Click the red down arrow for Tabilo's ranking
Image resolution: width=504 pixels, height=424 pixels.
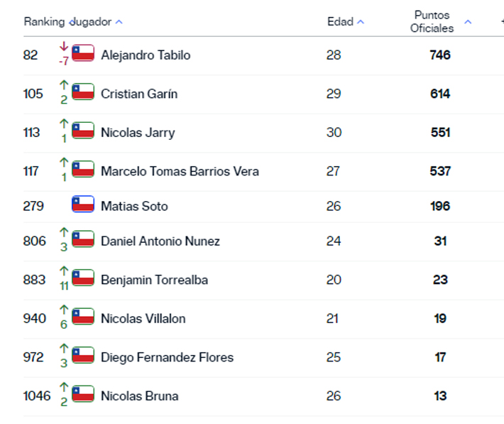(x=64, y=48)
